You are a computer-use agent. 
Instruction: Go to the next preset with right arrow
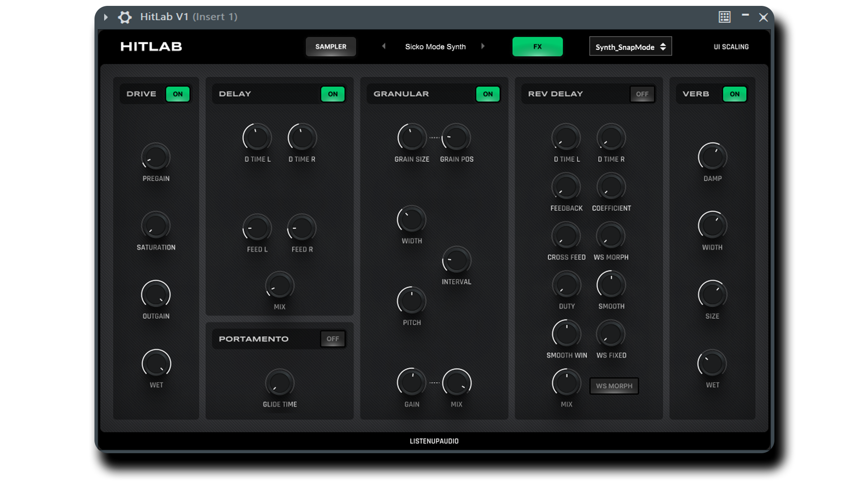click(483, 46)
